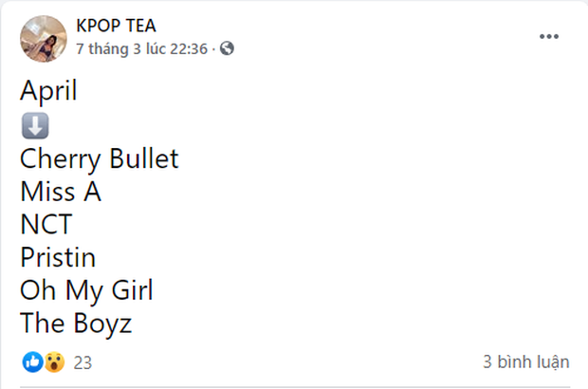Click the word Girl in the post
The image size is (588, 389).
[x=131, y=290]
